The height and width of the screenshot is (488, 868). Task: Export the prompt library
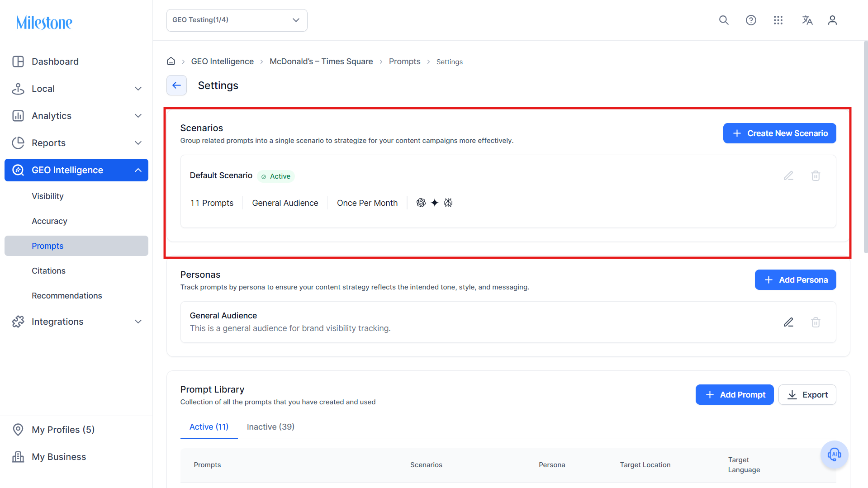coord(807,395)
